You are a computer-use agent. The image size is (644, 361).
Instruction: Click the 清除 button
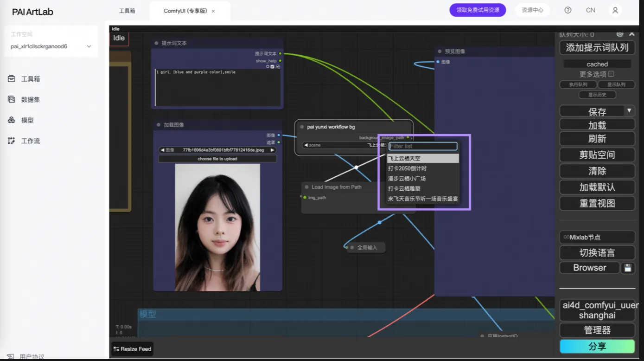coord(597,171)
